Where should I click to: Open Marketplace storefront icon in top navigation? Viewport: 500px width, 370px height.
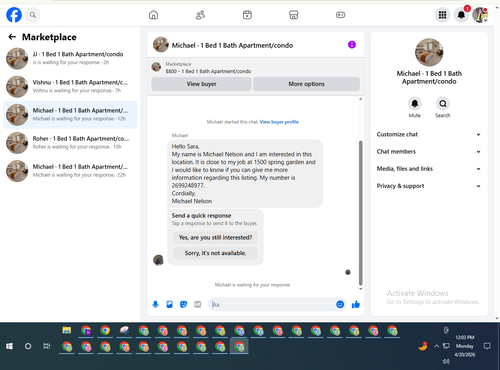(x=294, y=15)
